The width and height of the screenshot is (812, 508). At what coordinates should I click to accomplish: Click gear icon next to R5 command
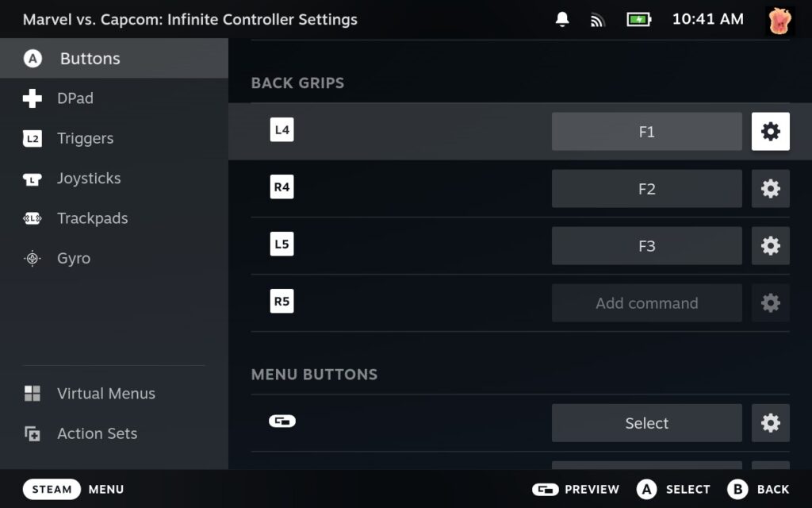[770, 303]
